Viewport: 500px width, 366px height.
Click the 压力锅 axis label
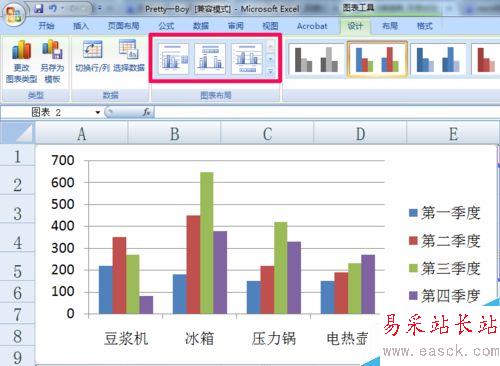pyautogui.click(x=274, y=338)
